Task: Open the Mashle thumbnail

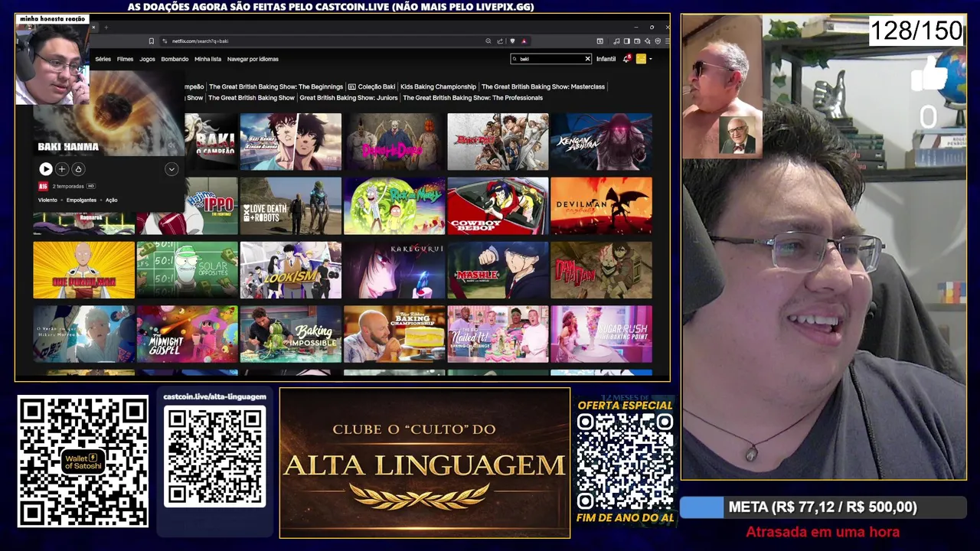Action: tap(498, 270)
